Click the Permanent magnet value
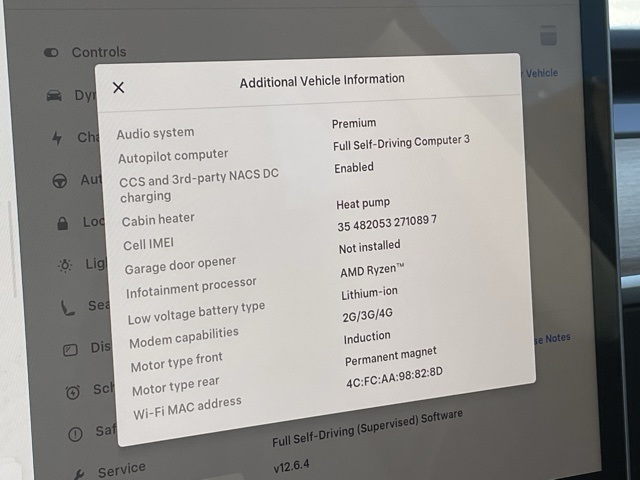This screenshot has height=480, width=640. tap(391, 356)
